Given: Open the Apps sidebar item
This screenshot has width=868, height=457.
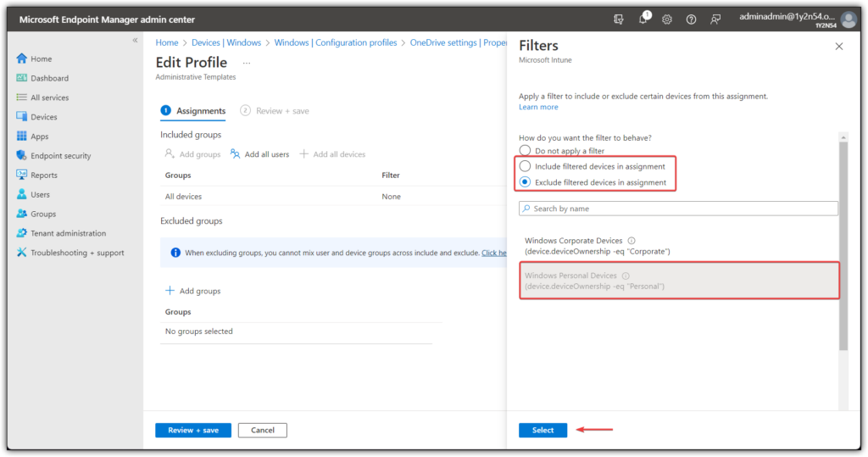Looking at the screenshot, I should [x=33, y=137].
